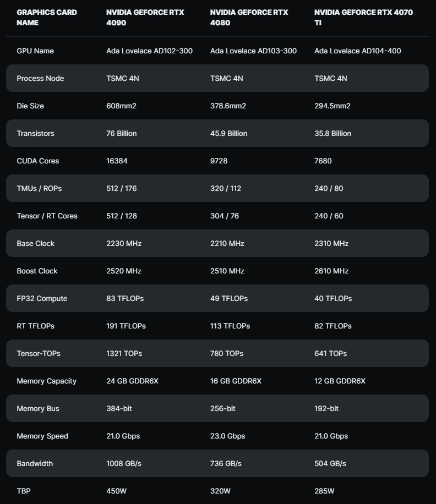Screen dimensions: 436x504
Task: Click the Graphics Card Name header cell
Action: pyautogui.click(x=47, y=18)
